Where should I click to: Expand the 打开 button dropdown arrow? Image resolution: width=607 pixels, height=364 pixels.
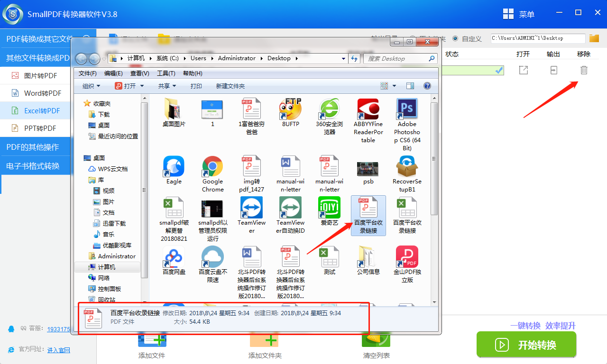[x=141, y=86]
